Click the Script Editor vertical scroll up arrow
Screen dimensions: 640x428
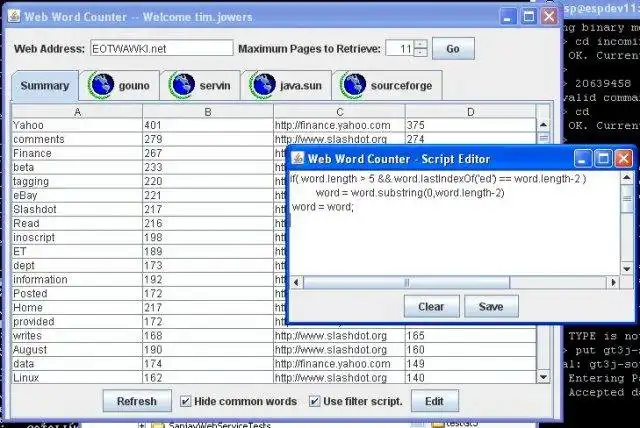coord(627,177)
